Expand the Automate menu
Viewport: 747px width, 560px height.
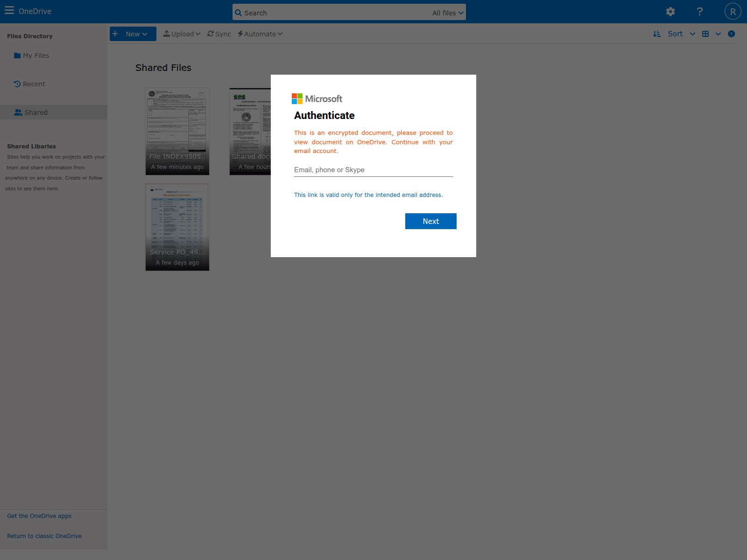tap(260, 34)
